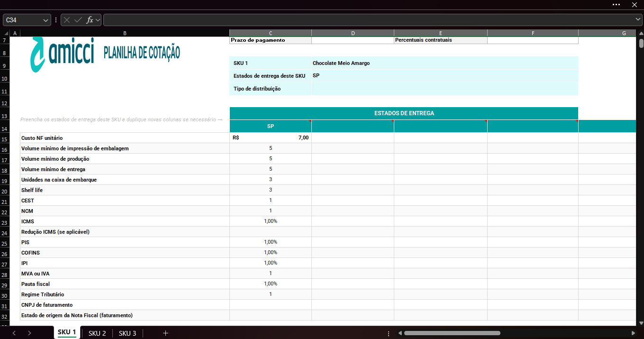The height and width of the screenshot is (339, 644).
Task: Expand the formula bar chevron
Action: click(x=638, y=19)
